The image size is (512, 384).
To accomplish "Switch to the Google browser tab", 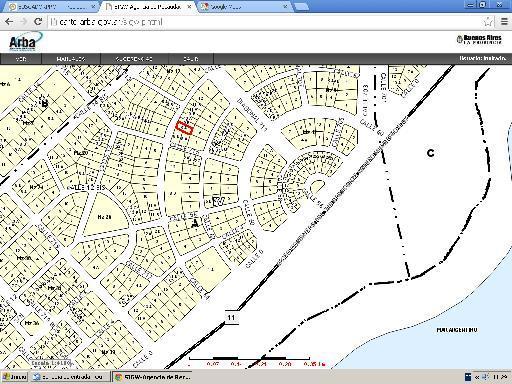I will tap(245, 7).
